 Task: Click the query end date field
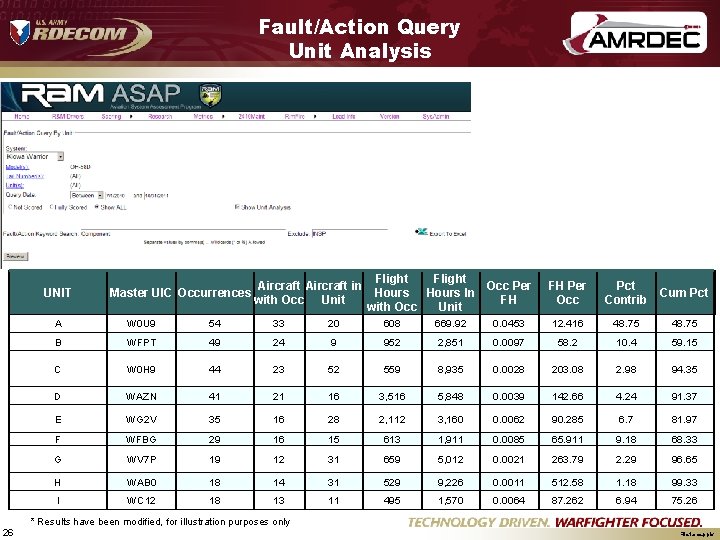click(156, 195)
